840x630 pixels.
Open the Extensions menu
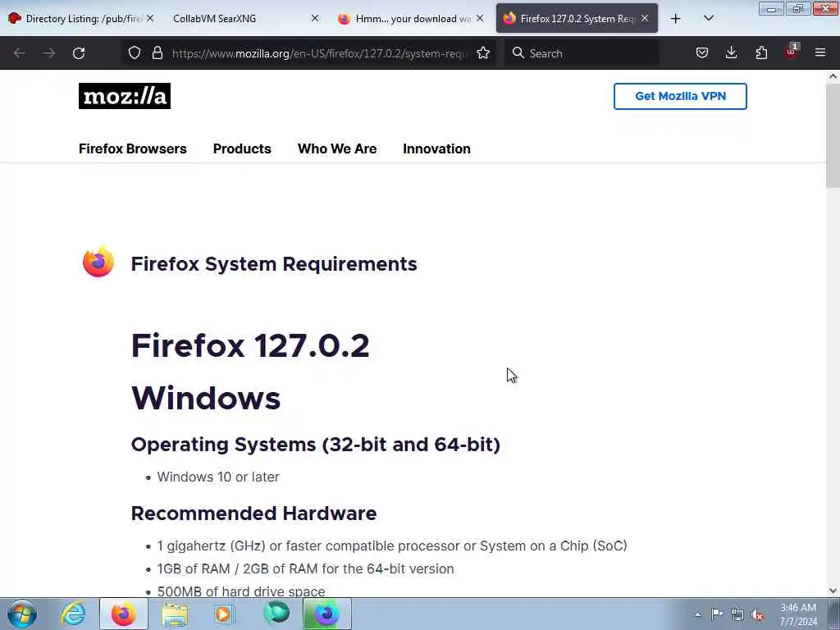click(761, 53)
